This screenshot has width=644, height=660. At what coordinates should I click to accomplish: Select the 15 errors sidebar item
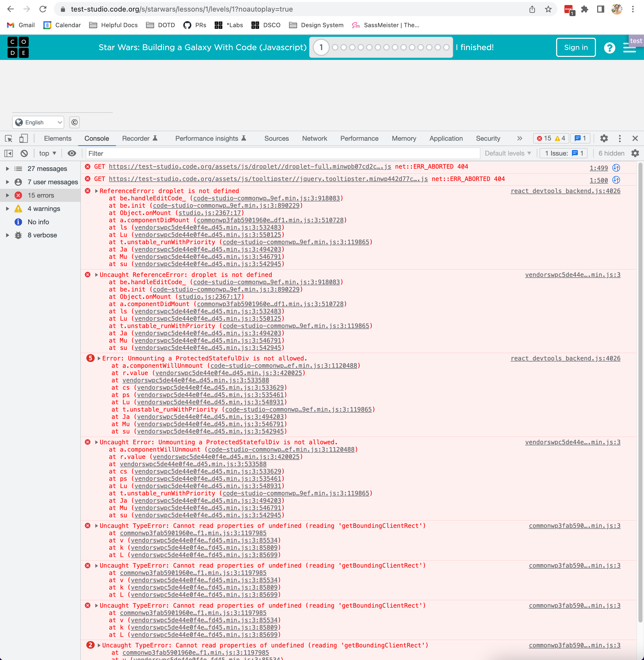(40, 195)
